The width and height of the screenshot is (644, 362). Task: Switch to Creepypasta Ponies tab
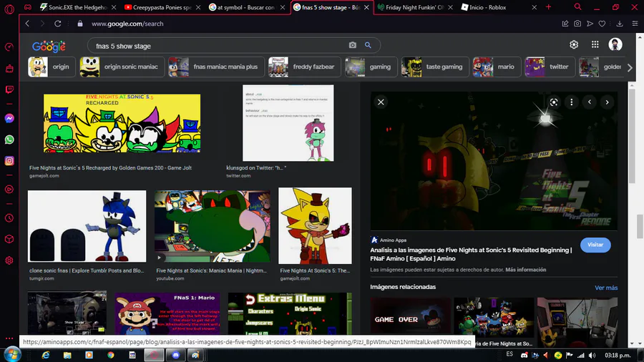[162, 7]
